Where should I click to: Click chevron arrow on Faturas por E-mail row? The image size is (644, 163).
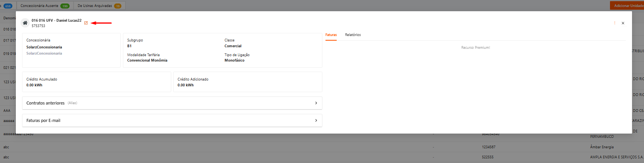click(316, 120)
